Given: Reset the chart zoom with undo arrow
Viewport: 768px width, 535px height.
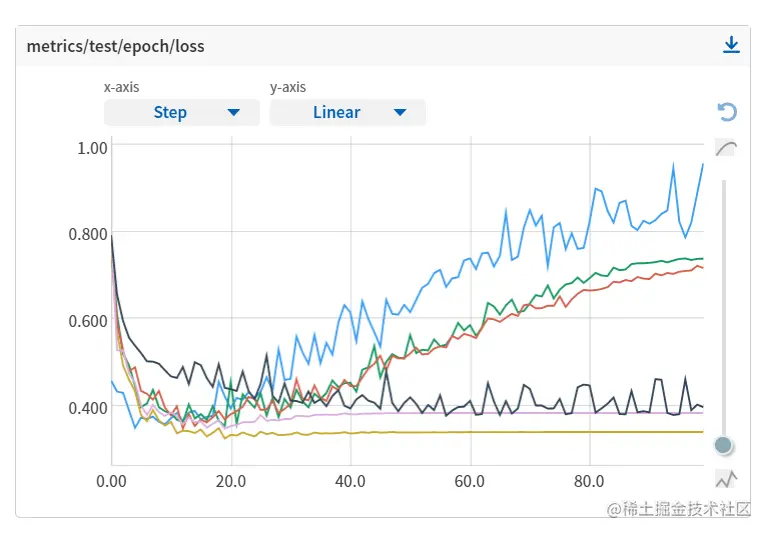Looking at the screenshot, I should (727, 112).
